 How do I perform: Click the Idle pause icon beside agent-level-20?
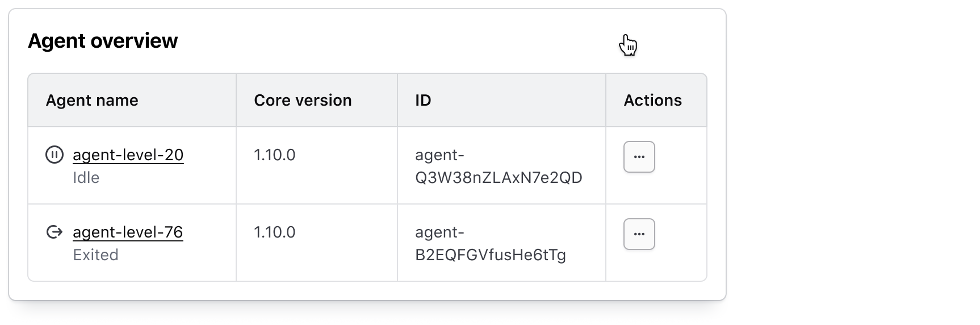(55, 155)
